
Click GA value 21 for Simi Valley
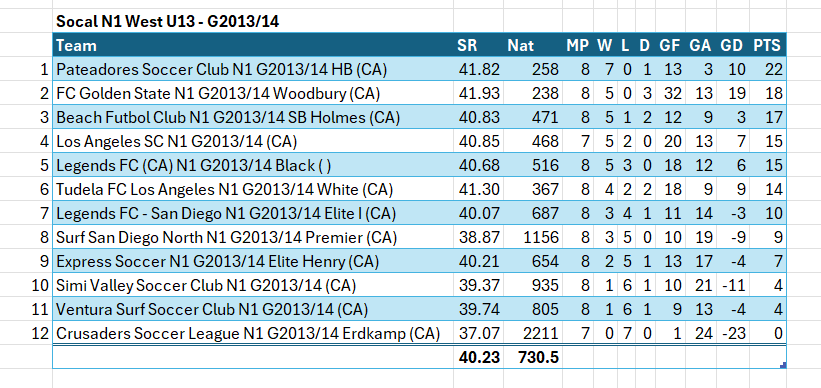700,285
